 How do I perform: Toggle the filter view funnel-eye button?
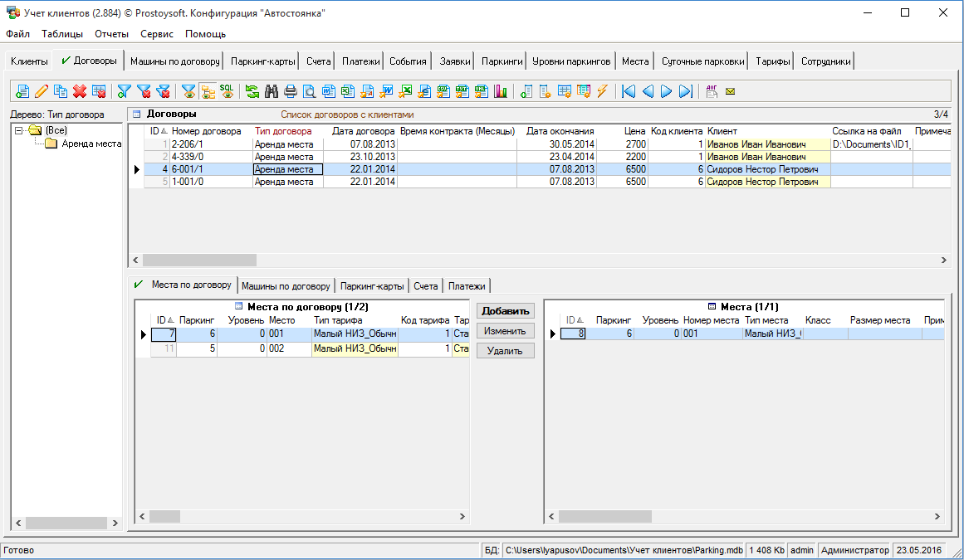188,91
